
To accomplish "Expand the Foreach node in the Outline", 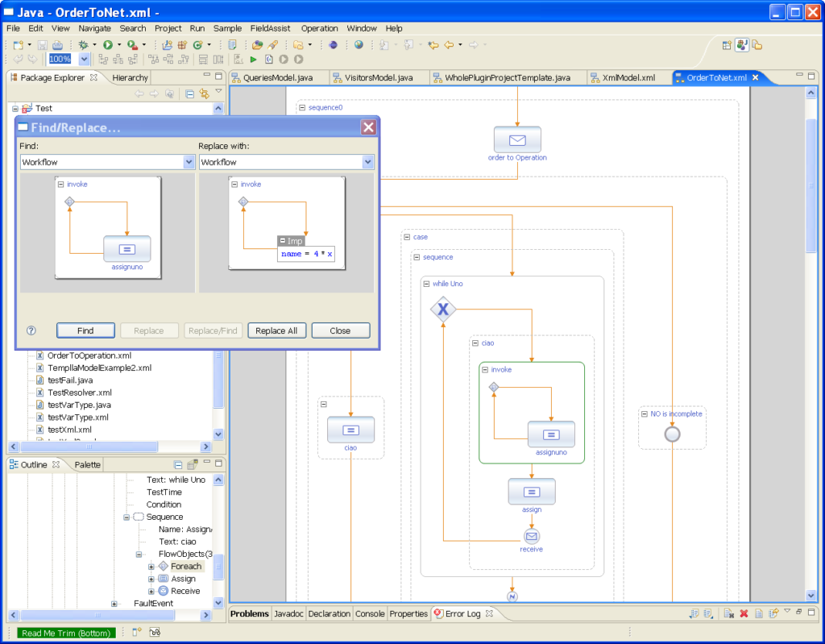I will pyautogui.click(x=151, y=566).
